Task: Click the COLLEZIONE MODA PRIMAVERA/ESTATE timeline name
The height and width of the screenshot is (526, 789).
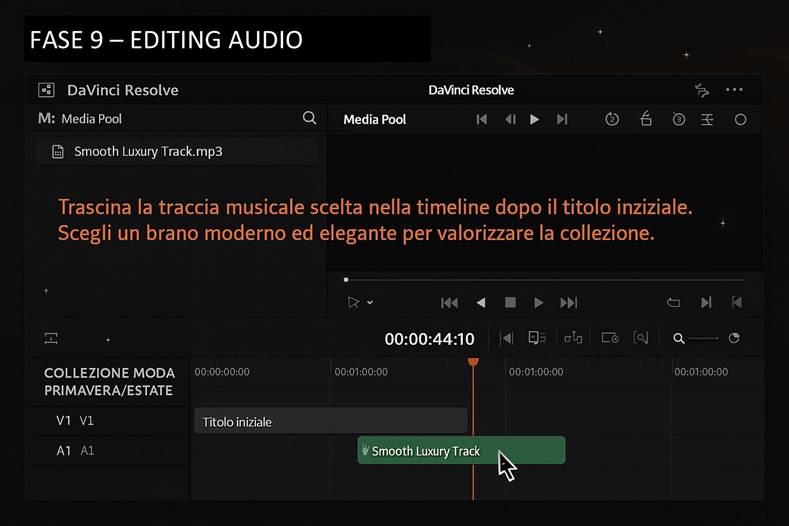Action: pyautogui.click(x=109, y=382)
